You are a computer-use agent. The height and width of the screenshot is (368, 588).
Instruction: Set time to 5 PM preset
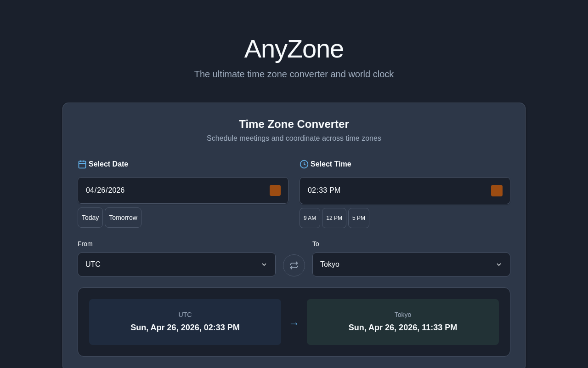[359, 218]
